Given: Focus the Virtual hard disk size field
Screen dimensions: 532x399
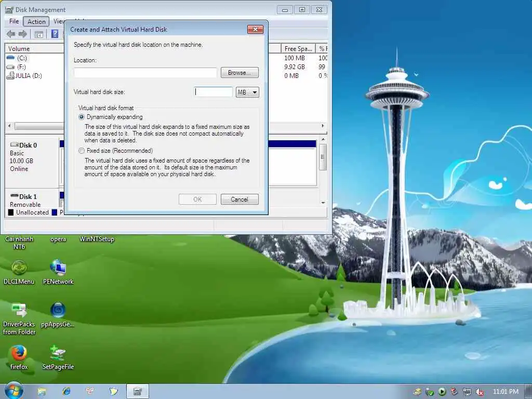Looking at the screenshot, I should (214, 92).
